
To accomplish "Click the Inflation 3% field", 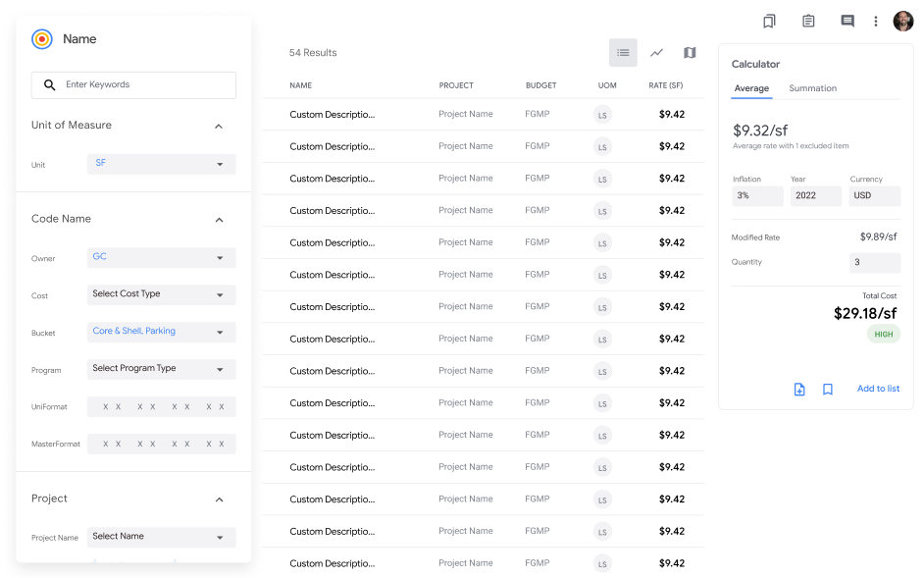I will click(758, 196).
